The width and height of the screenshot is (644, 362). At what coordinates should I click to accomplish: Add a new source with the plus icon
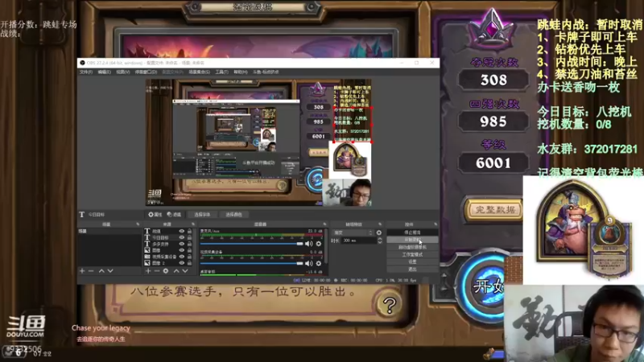click(x=148, y=271)
